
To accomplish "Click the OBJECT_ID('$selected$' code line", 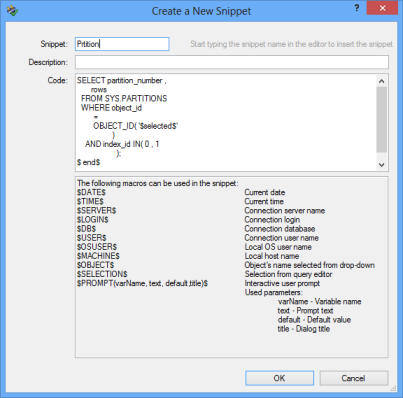I will tap(136, 126).
